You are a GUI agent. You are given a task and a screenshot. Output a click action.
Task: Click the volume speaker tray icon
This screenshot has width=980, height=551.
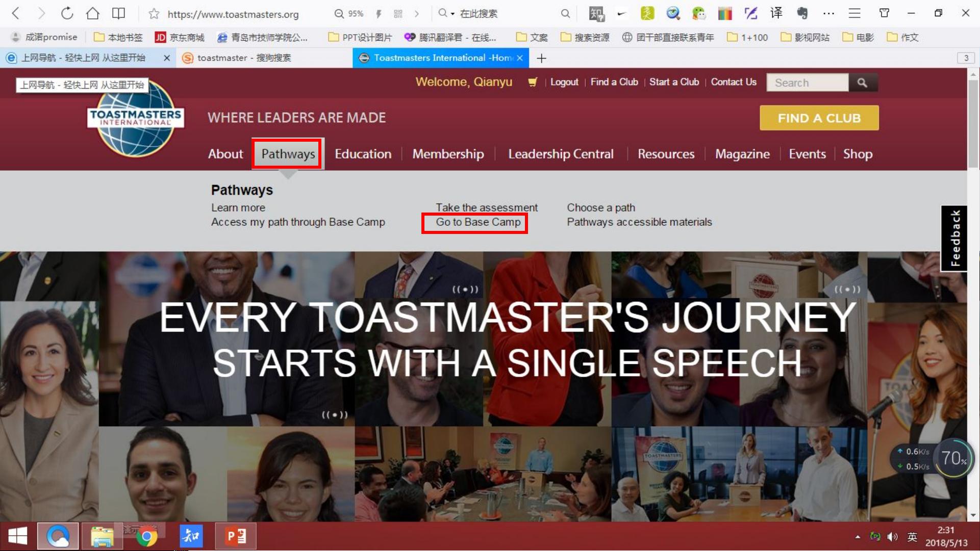(x=892, y=537)
